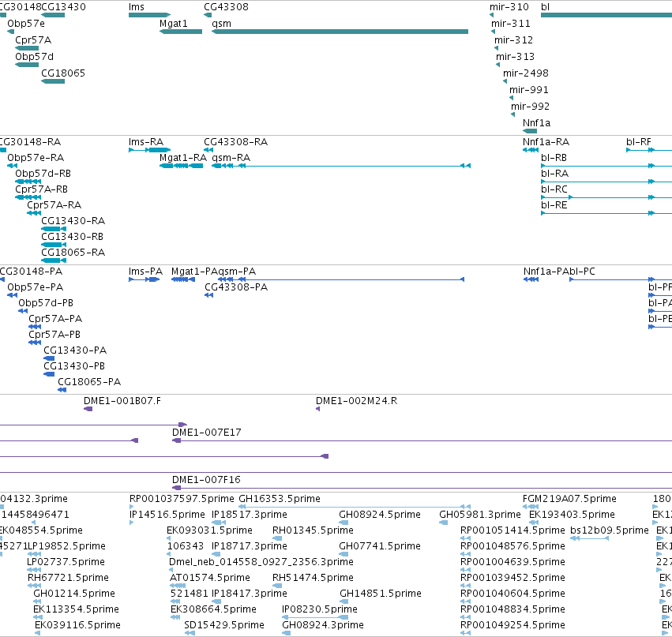Image resolution: width=672 pixels, height=637 pixels.
Task: Select the Obp57e gene label
Action: (26, 24)
